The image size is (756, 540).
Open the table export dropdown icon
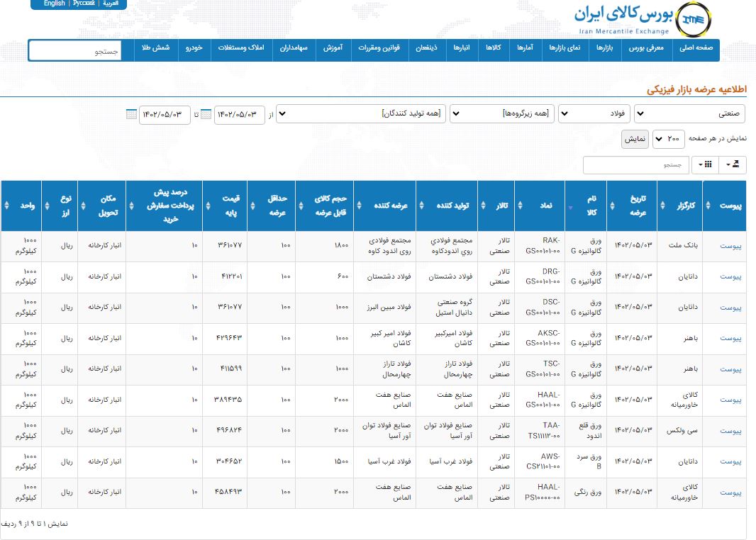(x=733, y=164)
